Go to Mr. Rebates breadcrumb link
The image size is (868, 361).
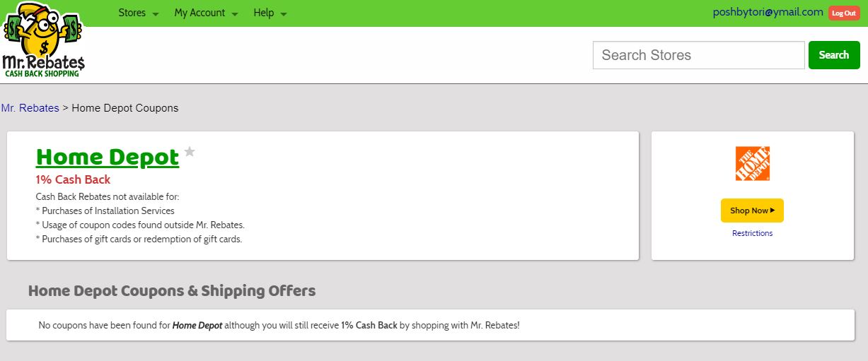point(30,108)
